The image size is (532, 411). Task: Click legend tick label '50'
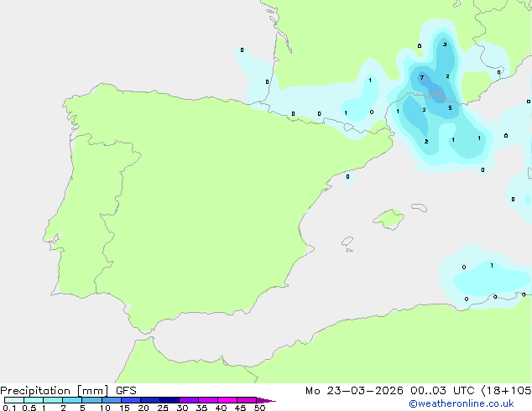coord(259,408)
